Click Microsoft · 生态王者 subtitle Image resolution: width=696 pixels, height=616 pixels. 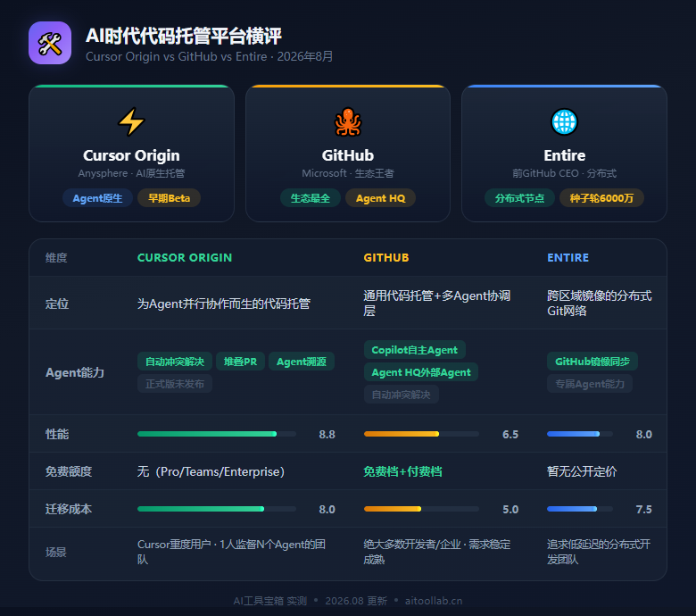(348, 173)
